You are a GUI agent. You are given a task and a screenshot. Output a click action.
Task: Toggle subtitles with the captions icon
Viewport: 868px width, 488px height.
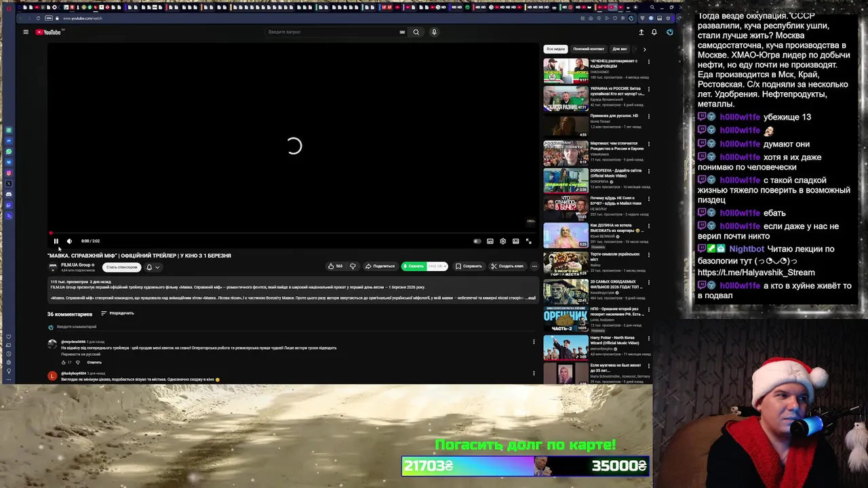pyautogui.click(x=490, y=241)
